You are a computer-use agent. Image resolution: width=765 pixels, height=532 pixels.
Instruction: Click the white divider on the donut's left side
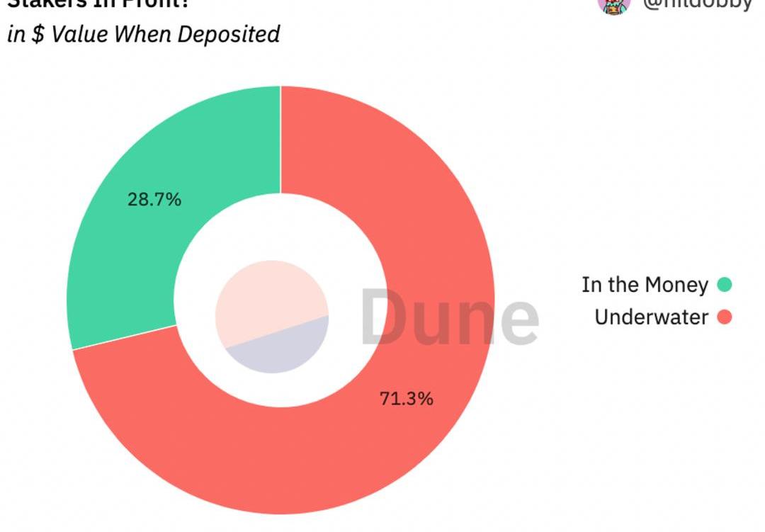(x=124, y=337)
